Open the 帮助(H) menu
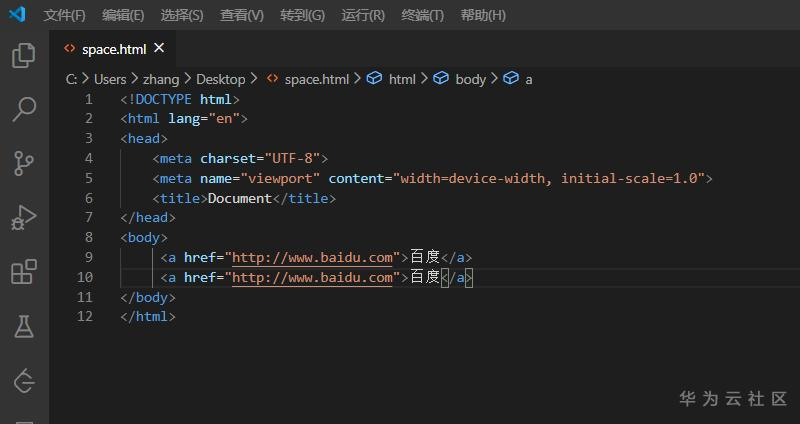Screen dimensions: 800x424 pyautogui.click(x=483, y=15)
